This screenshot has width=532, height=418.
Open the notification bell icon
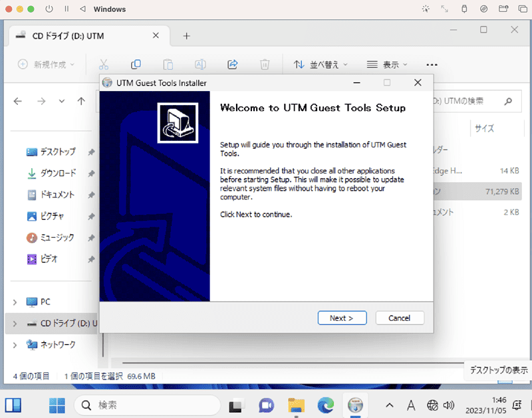(x=517, y=405)
